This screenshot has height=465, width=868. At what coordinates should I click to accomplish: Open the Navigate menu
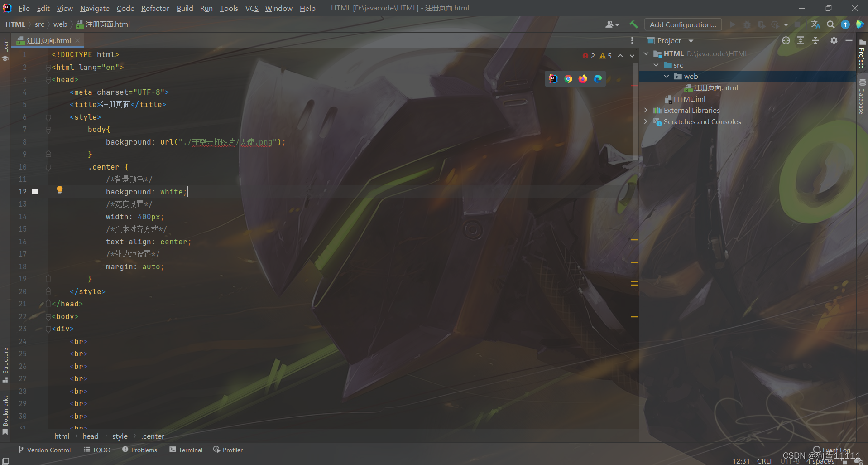pos(95,8)
